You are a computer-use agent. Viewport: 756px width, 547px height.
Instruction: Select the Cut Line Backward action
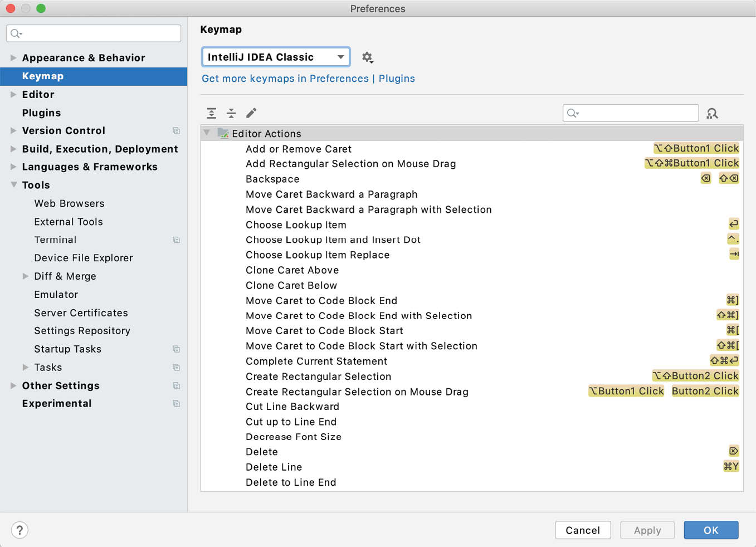tap(472, 407)
